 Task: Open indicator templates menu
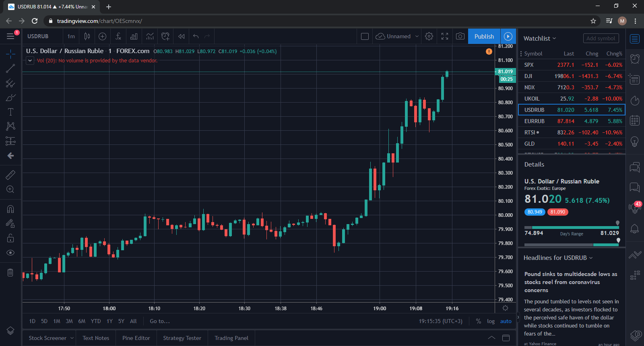click(x=150, y=36)
